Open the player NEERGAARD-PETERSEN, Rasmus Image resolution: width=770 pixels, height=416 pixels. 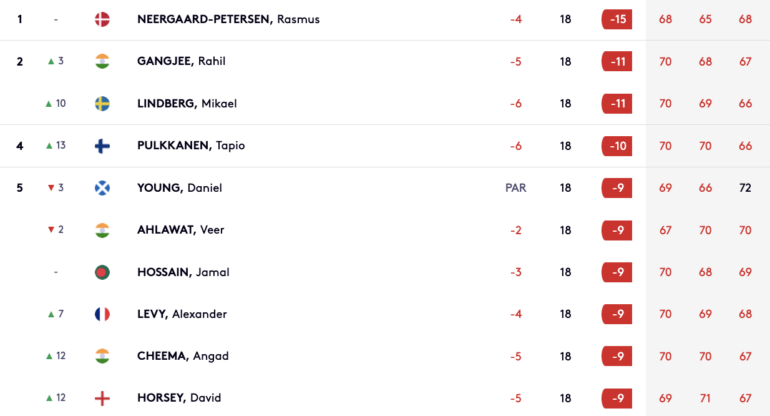coord(228,19)
